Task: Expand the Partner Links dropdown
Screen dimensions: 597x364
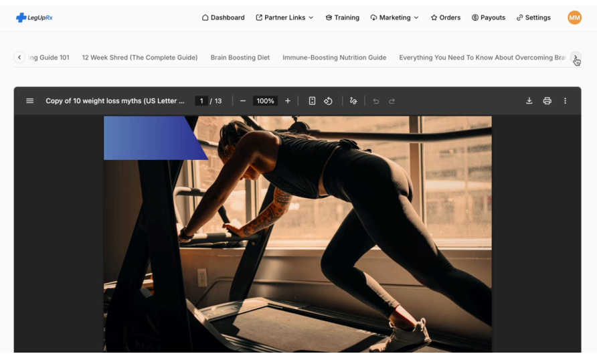Action: click(x=284, y=17)
